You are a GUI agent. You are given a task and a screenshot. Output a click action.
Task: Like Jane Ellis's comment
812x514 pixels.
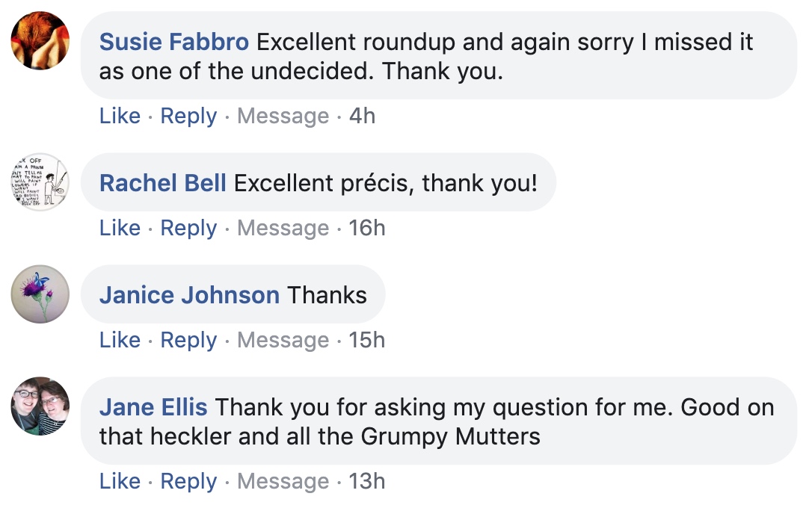pos(120,481)
